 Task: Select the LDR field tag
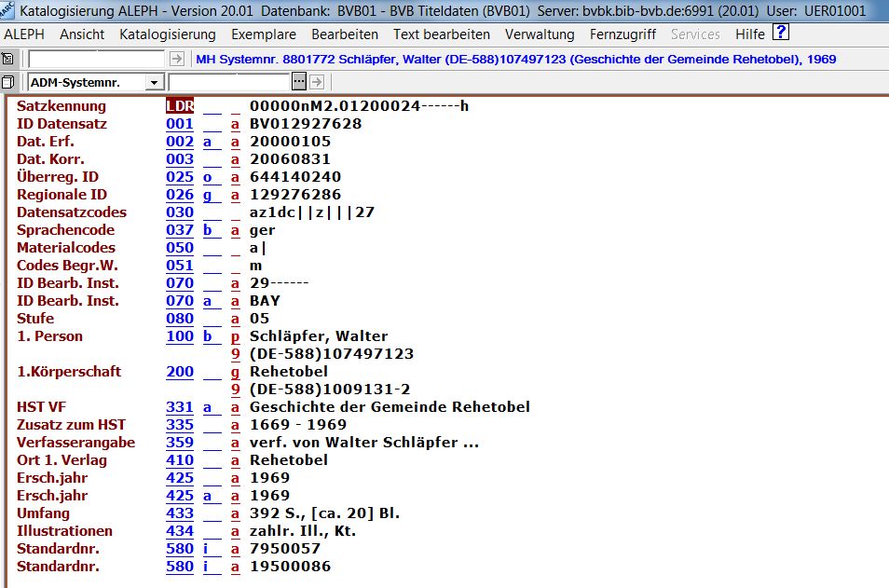pyautogui.click(x=179, y=106)
